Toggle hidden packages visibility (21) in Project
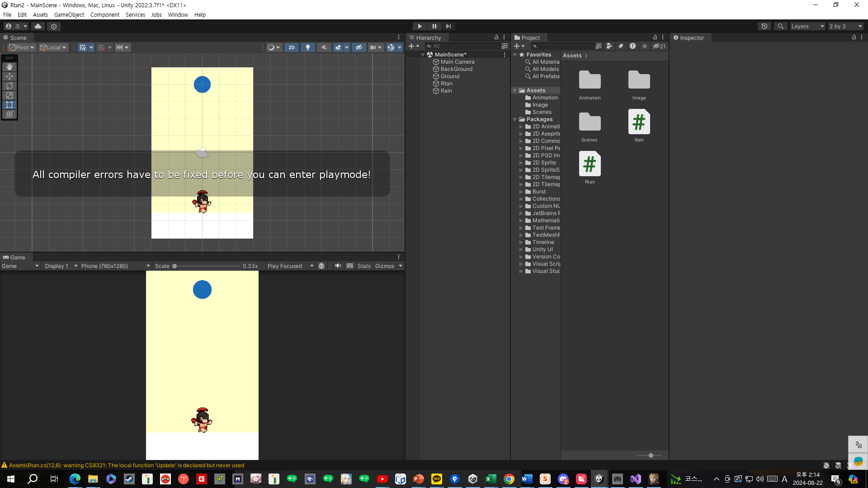Screen dimensions: 868x488 [659, 46]
